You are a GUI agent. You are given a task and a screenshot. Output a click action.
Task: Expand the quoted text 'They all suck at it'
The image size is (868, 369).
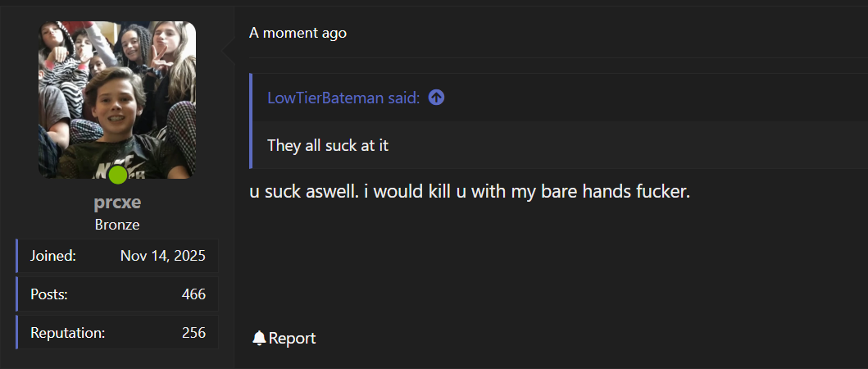pos(328,146)
